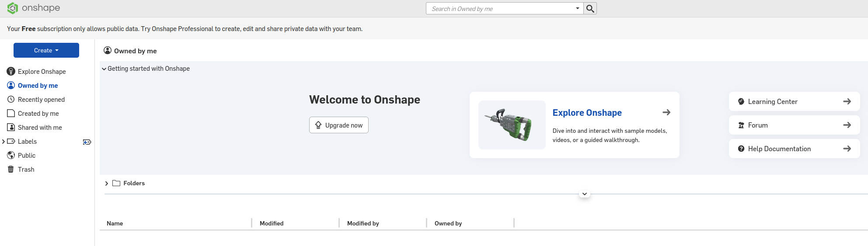Click the document icon beside Created by me
Screen dimensions: 868x246
click(11, 113)
